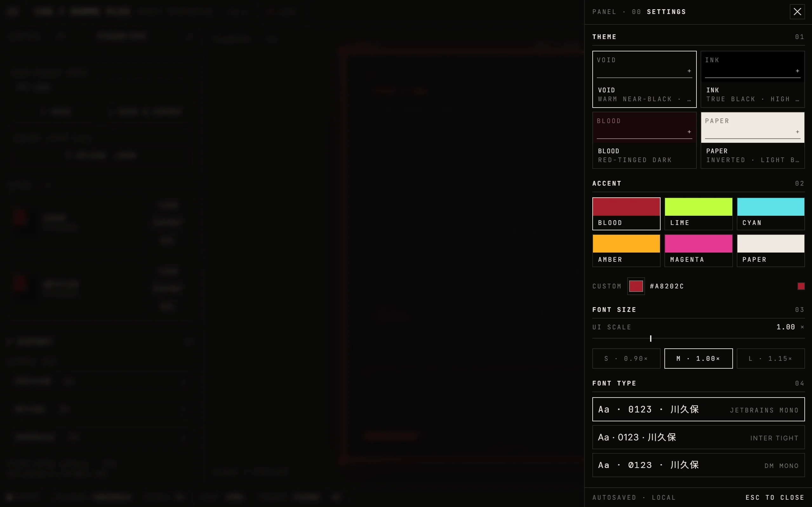Set accent to Amber
This screenshot has height=507, width=812.
(x=626, y=251)
